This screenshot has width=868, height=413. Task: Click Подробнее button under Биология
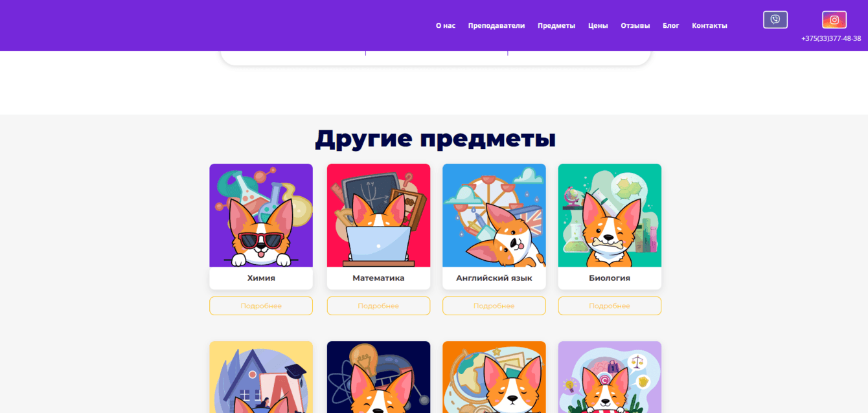tap(610, 306)
